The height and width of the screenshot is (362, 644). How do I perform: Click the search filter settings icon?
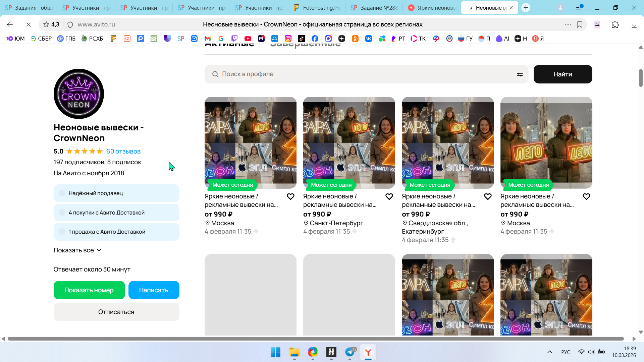point(520,74)
